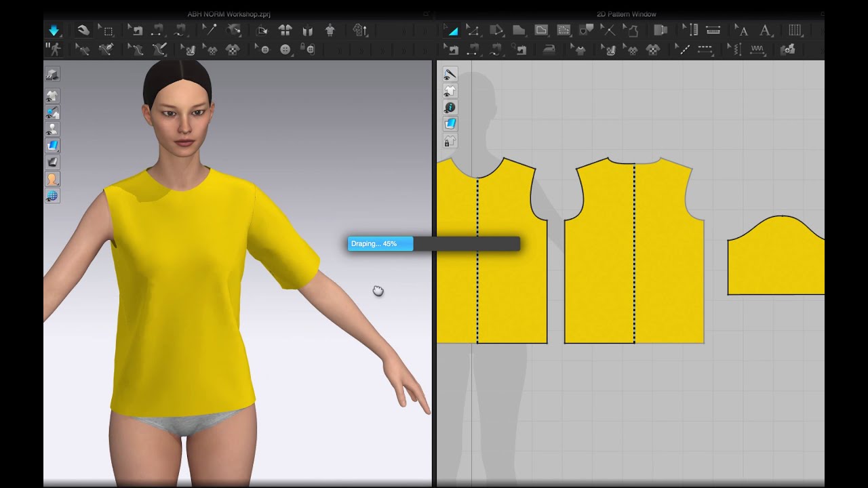Click the 2D Pattern Window title
868x488 pixels.
[x=627, y=14]
